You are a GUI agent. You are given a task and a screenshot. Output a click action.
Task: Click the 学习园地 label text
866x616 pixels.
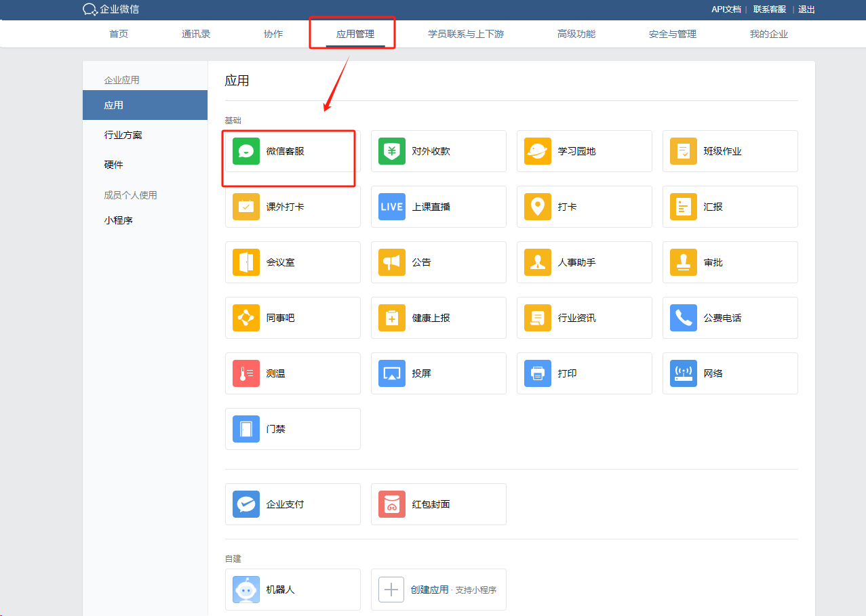(577, 151)
